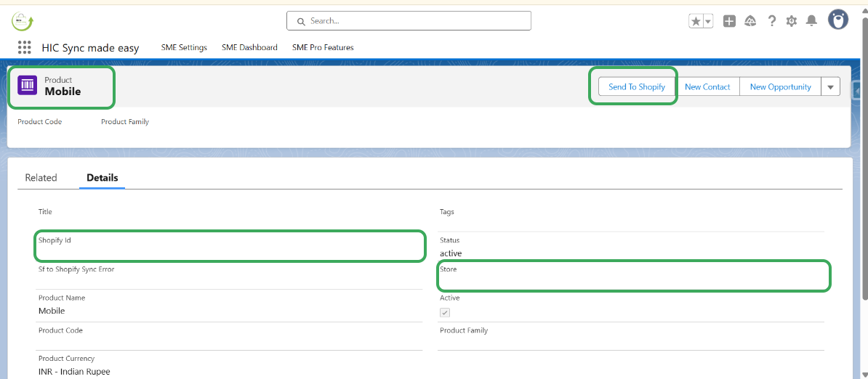Viewport: 868px width, 379px height.
Task: Open the Setup gear icon
Action: (792, 21)
